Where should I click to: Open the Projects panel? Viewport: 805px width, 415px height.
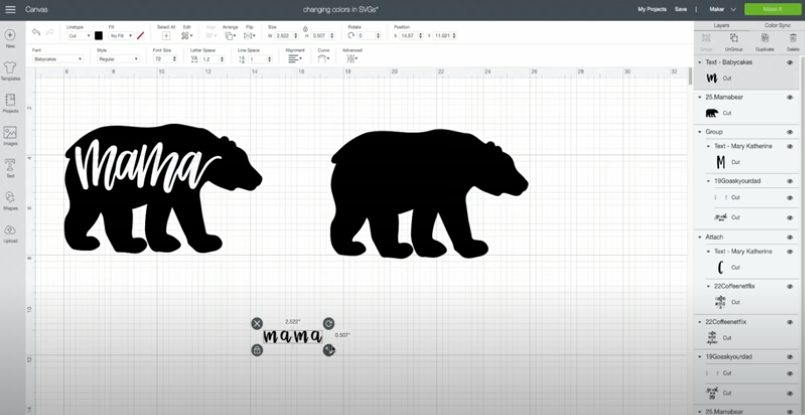point(10,103)
